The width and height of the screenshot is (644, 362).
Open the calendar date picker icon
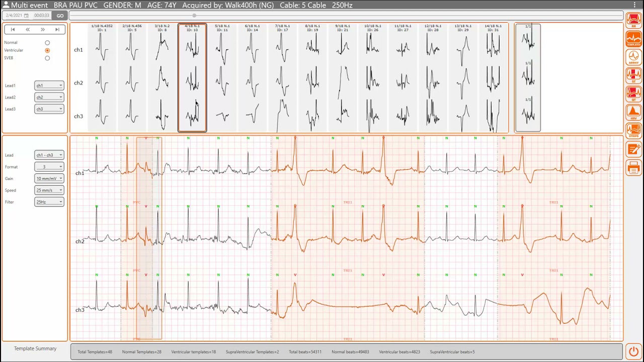coord(26,16)
